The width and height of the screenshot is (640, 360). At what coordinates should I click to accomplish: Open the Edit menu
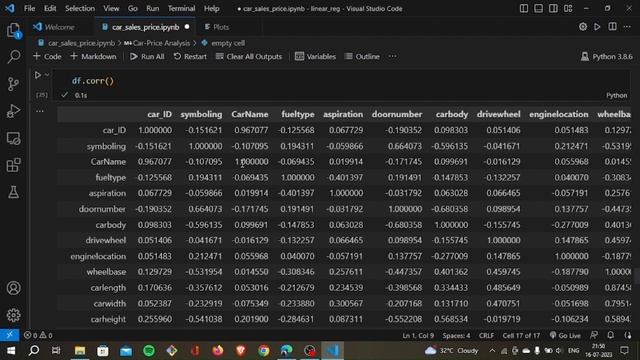point(50,8)
